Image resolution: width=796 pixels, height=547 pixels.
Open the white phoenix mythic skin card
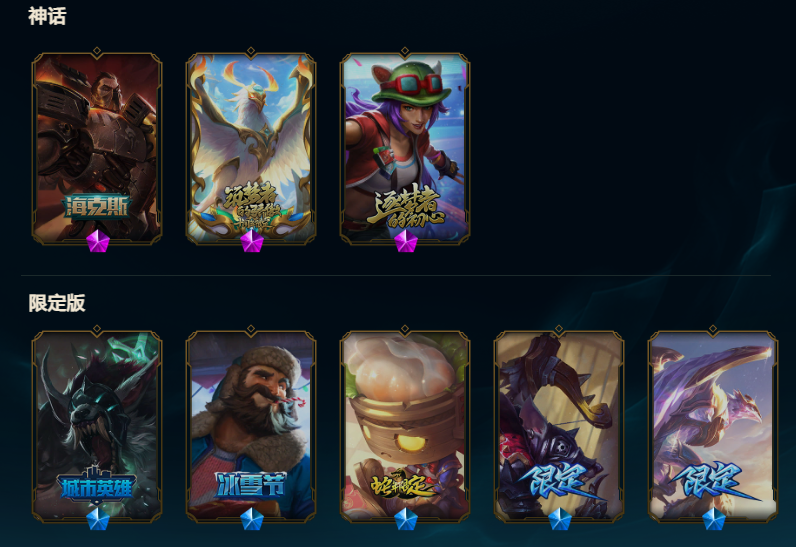[x=251, y=147]
